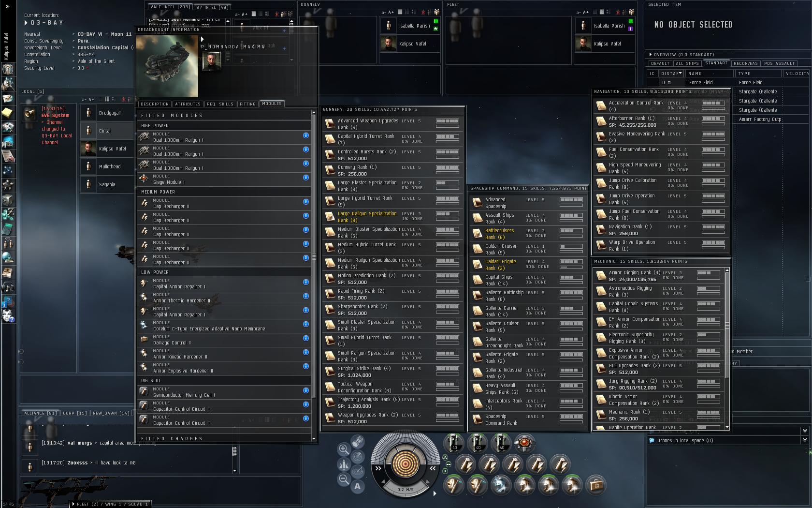Open the Wallet coins icon

click(8, 214)
